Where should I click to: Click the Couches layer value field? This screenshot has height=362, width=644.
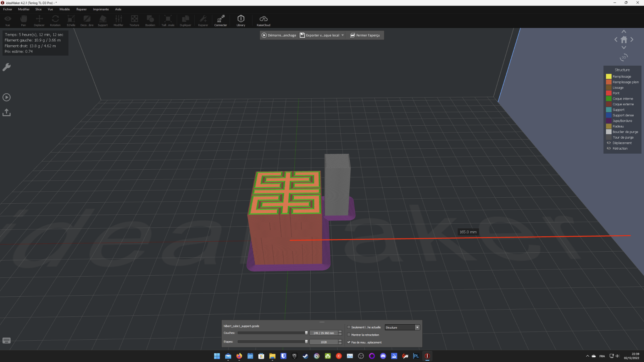pos(324,333)
